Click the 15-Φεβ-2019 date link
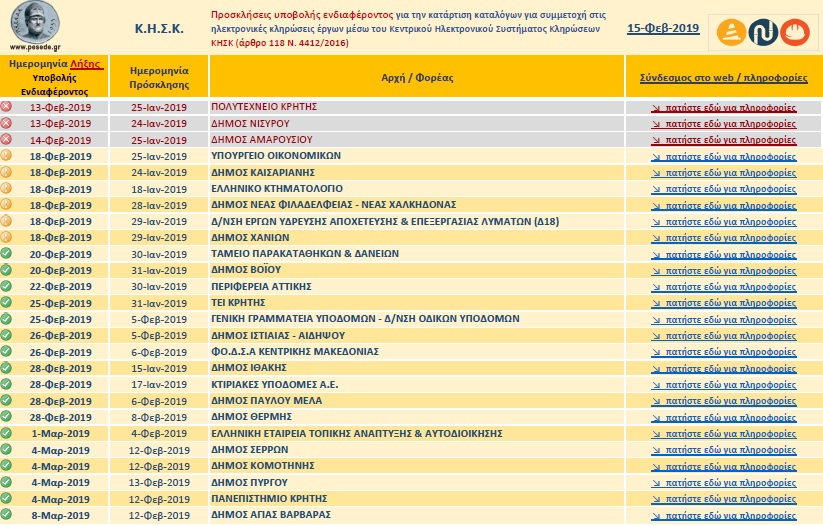Screen dimensions: 823x526 pos(663,28)
